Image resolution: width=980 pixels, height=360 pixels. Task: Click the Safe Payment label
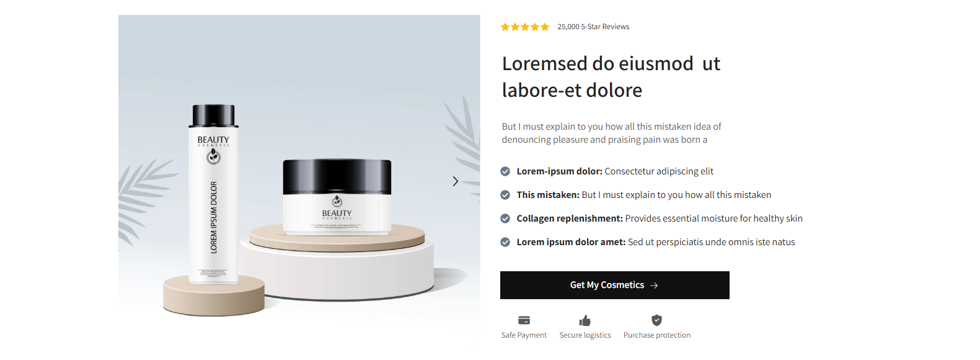pos(524,335)
